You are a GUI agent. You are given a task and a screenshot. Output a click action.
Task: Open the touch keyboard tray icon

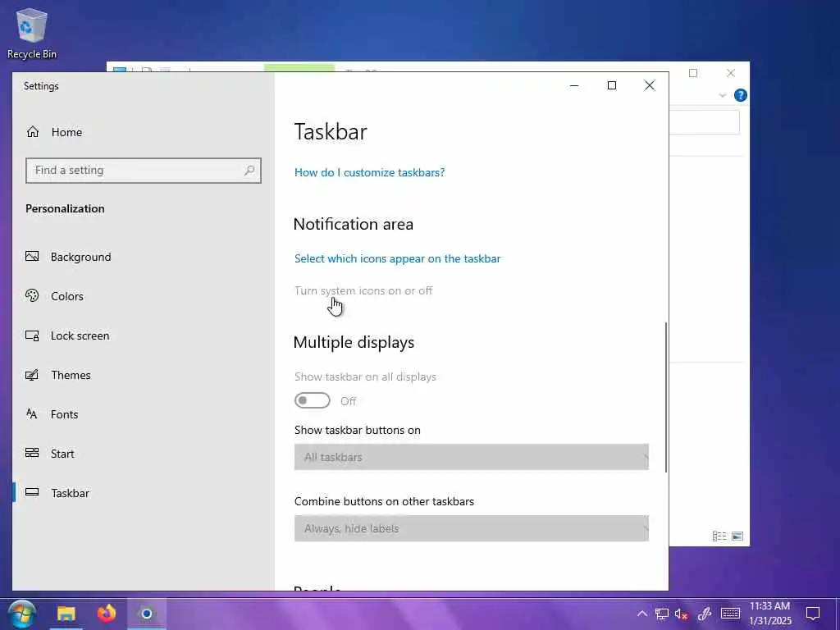pyautogui.click(x=730, y=614)
